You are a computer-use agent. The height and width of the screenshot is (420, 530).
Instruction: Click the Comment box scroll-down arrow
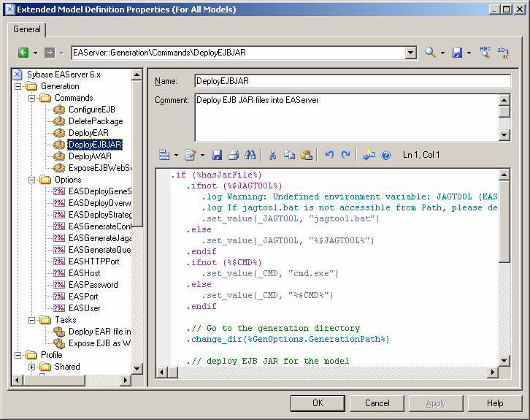[x=504, y=135]
